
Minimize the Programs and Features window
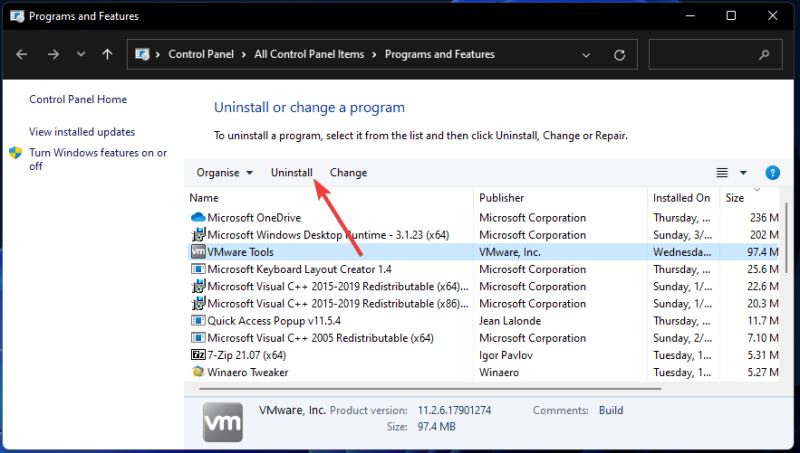(690, 16)
